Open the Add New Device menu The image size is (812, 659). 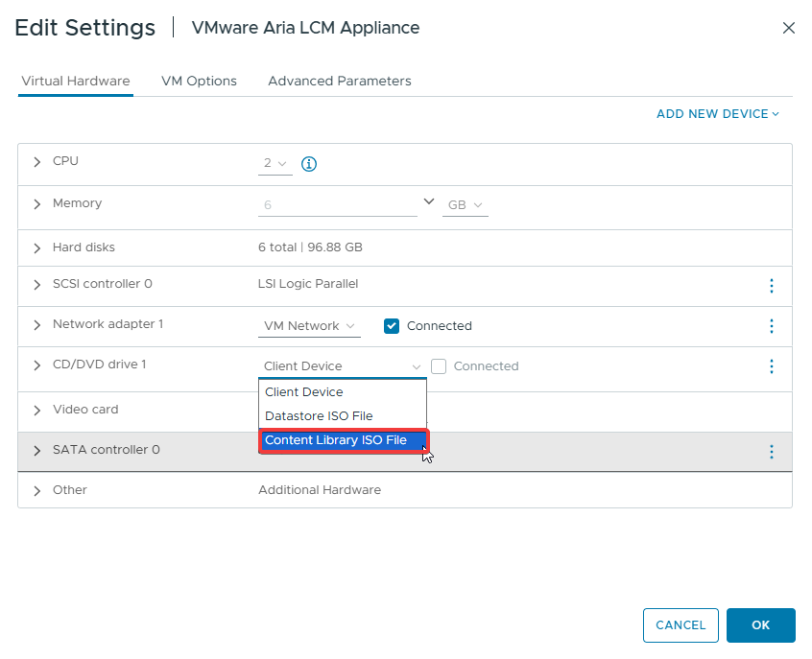tap(718, 114)
